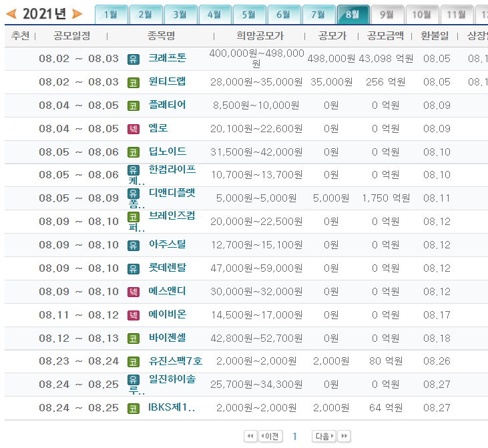Viewport: 488px width, 448px height.
Task: Click the 코 market icon beside 플래티어
Action: [x=134, y=106]
